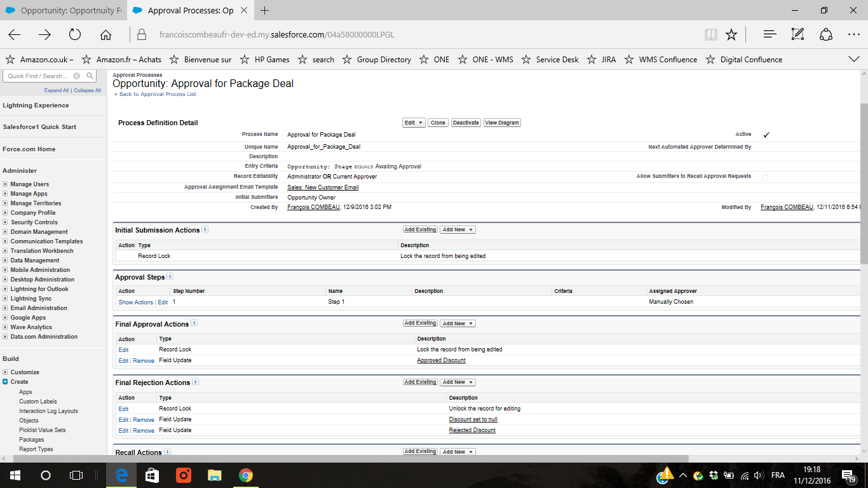Click Collapse All in the sidebar

pos(87,90)
